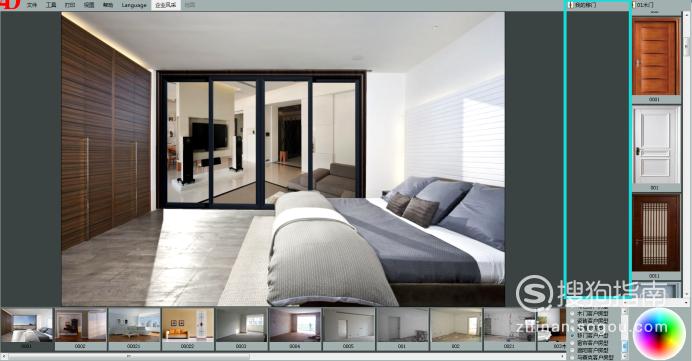Click the door list scroll up arrow
This screenshot has height=361, width=692.
[x=687, y=15]
